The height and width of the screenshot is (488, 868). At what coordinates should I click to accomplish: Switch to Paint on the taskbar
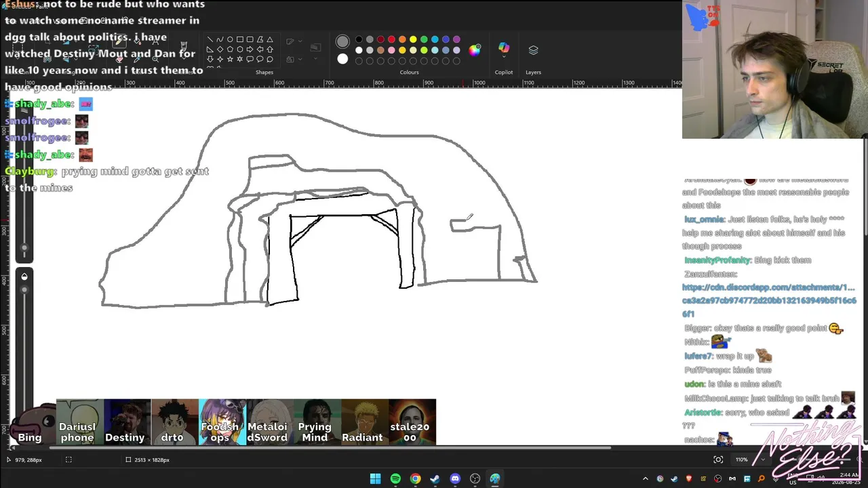point(495,479)
